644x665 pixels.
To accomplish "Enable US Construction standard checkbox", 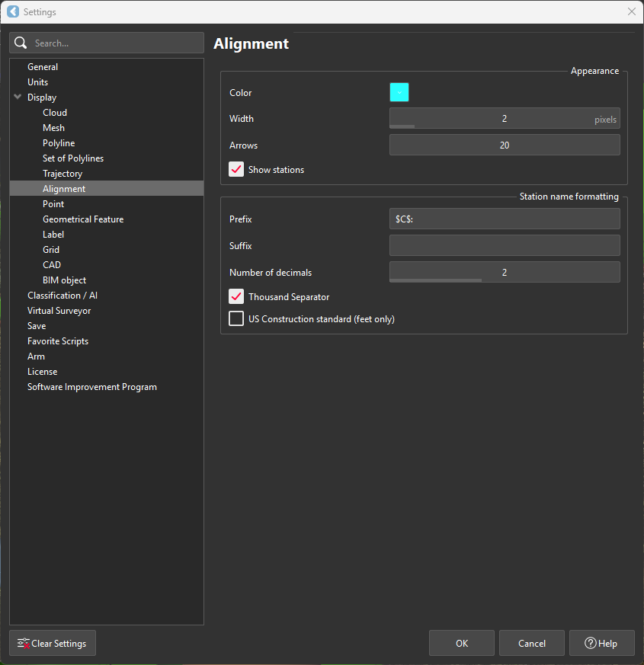I will click(236, 319).
